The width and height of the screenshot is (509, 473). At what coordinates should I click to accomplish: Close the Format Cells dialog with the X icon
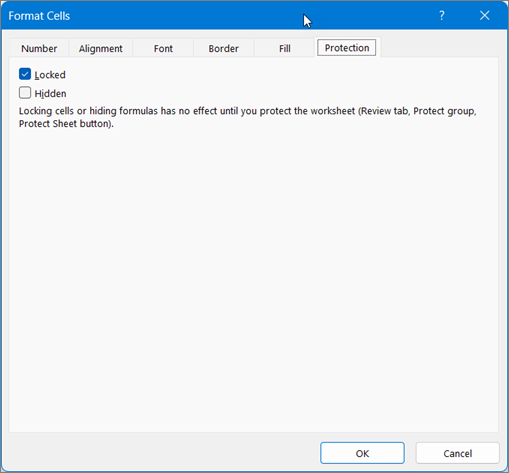485,15
